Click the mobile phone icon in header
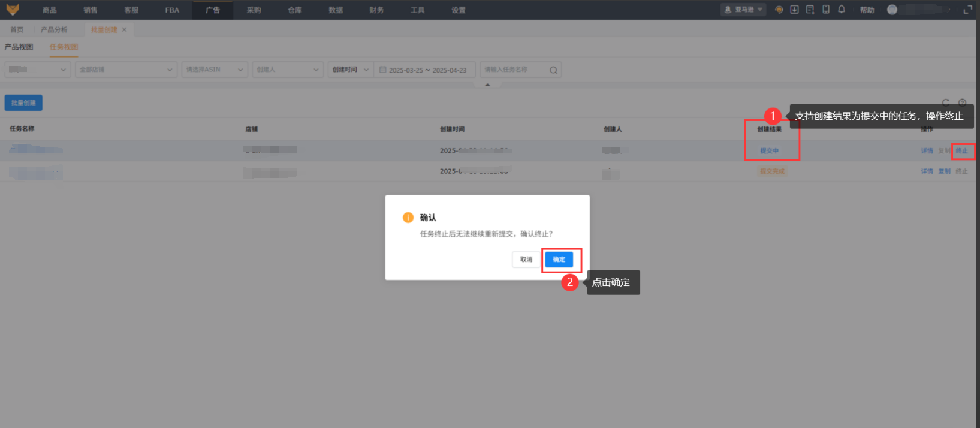The image size is (980, 428). 826,10
